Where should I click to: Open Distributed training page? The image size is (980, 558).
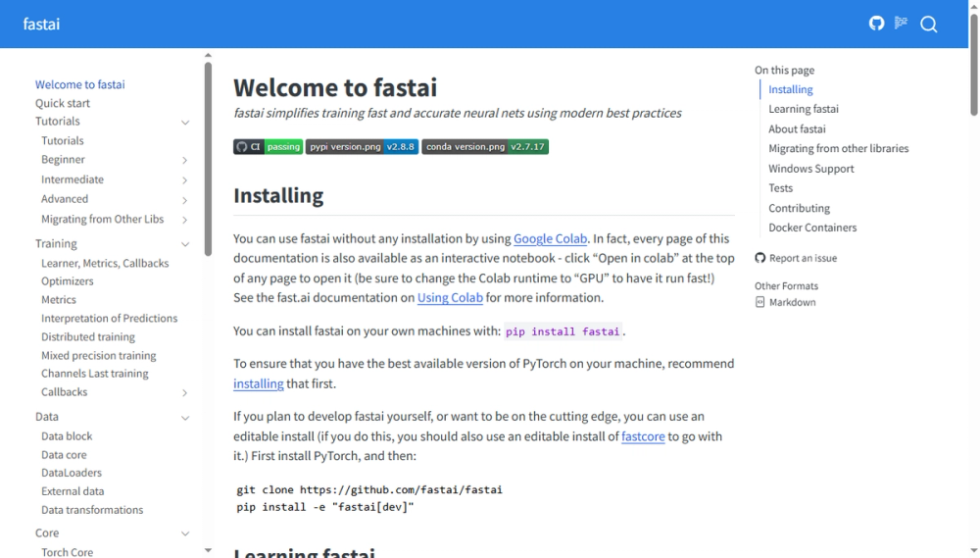pyautogui.click(x=88, y=336)
